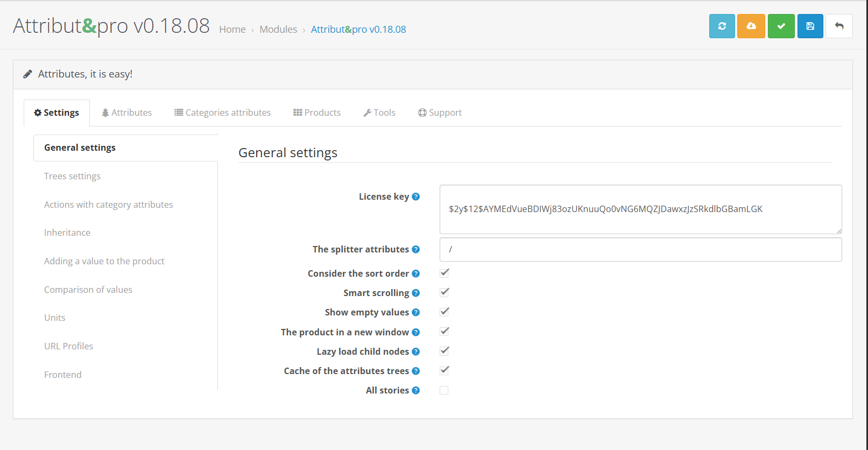Open the Categories attributes tab
This screenshot has width=868, height=450.
click(222, 112)
